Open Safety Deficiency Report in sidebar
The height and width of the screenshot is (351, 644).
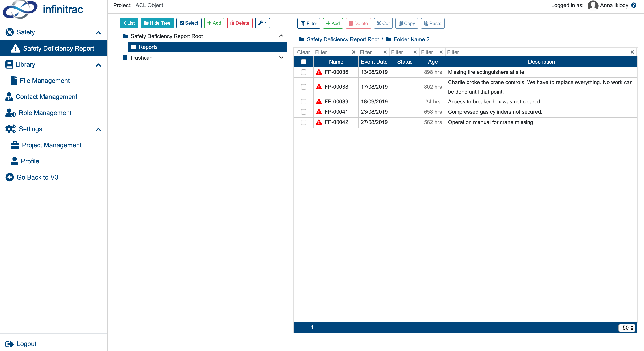tap(54, 48)
